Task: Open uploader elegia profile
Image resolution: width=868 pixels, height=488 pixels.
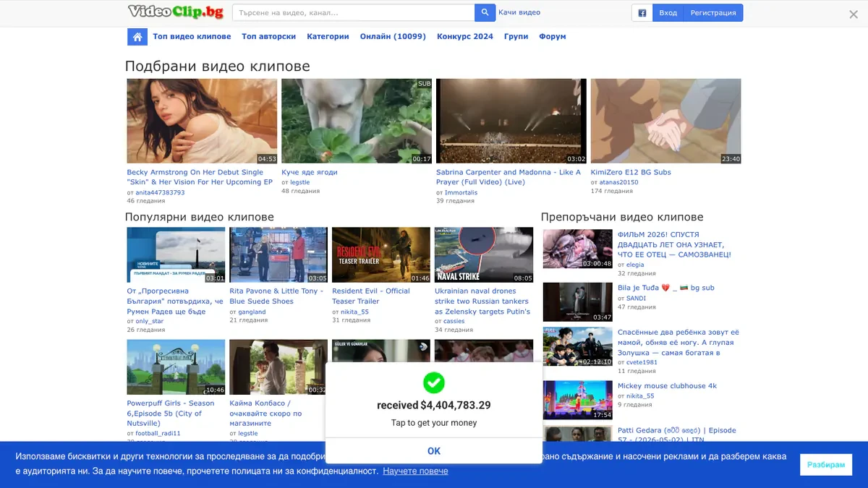Action: 635,265
